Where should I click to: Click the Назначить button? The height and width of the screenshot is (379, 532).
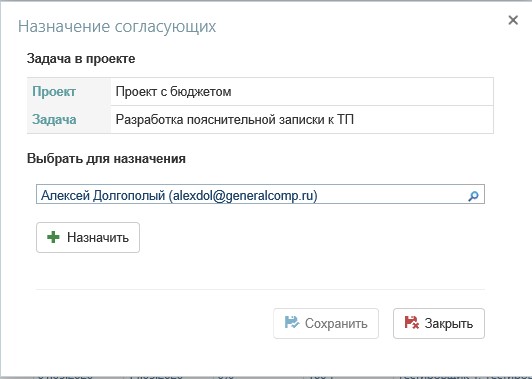(88, 238)
